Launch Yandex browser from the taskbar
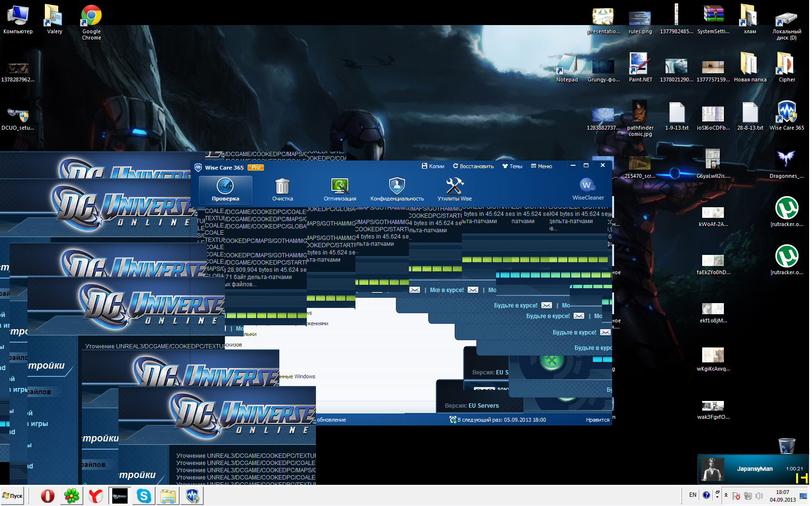 click(95, 496)
